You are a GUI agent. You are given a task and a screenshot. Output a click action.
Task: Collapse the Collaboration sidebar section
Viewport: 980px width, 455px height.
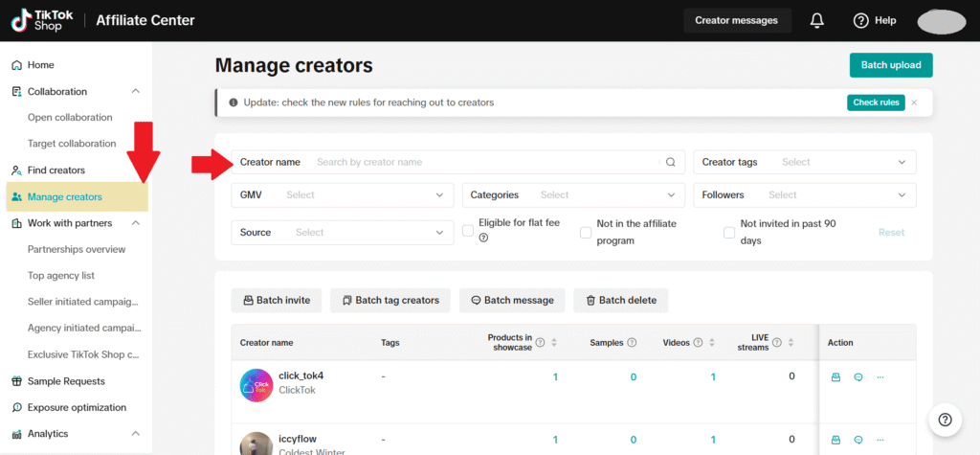coord(135,92)
